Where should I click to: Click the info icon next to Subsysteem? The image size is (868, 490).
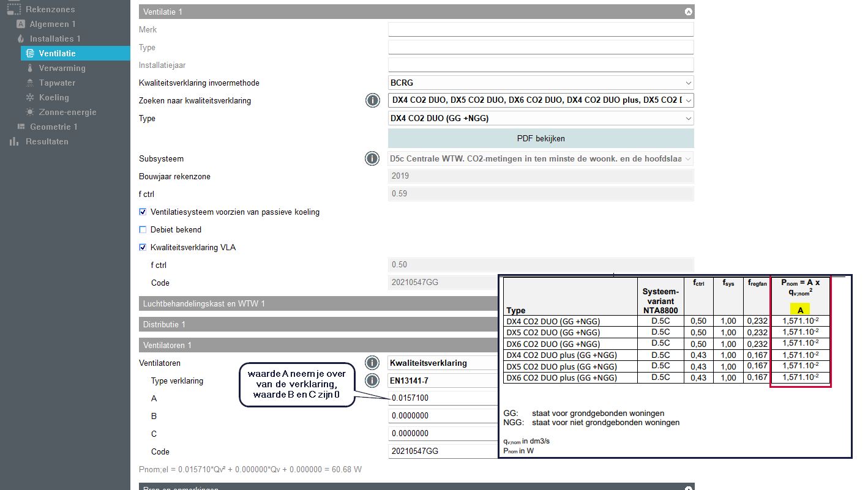point(372,158)
